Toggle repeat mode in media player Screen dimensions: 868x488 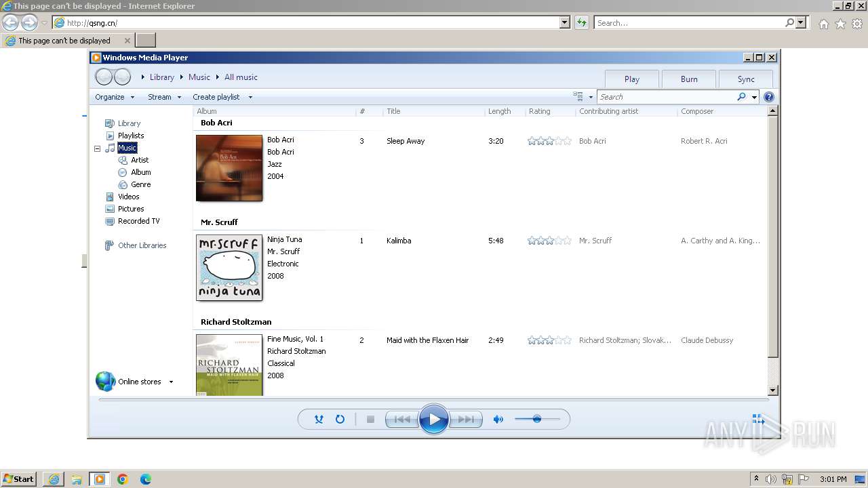point(340,420)
